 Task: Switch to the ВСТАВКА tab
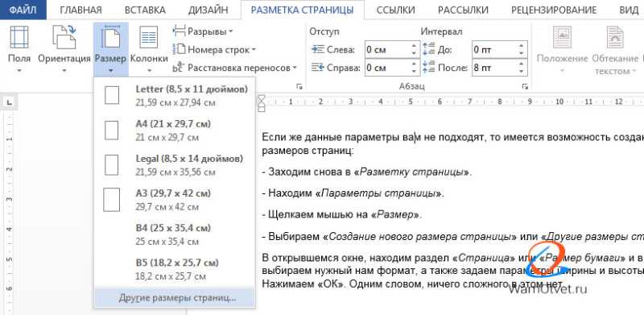click(x=145, y=10)
